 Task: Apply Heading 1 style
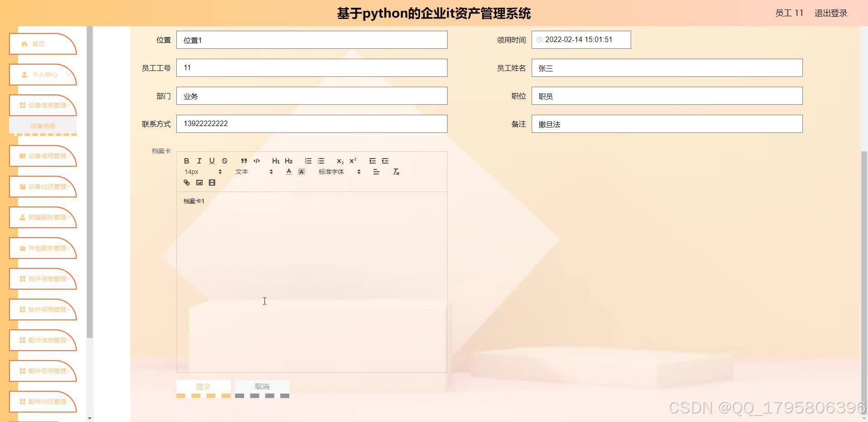pos(276,161)
